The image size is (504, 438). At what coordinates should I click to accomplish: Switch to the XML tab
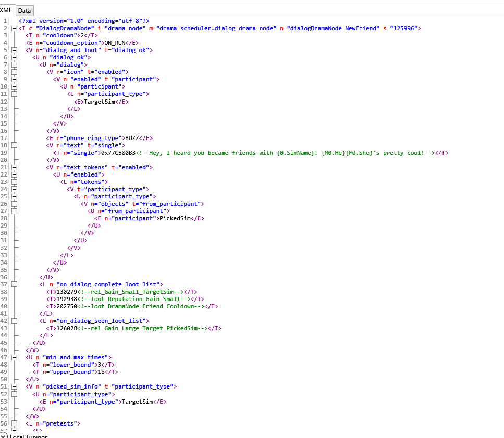click(x=6, y=10)
